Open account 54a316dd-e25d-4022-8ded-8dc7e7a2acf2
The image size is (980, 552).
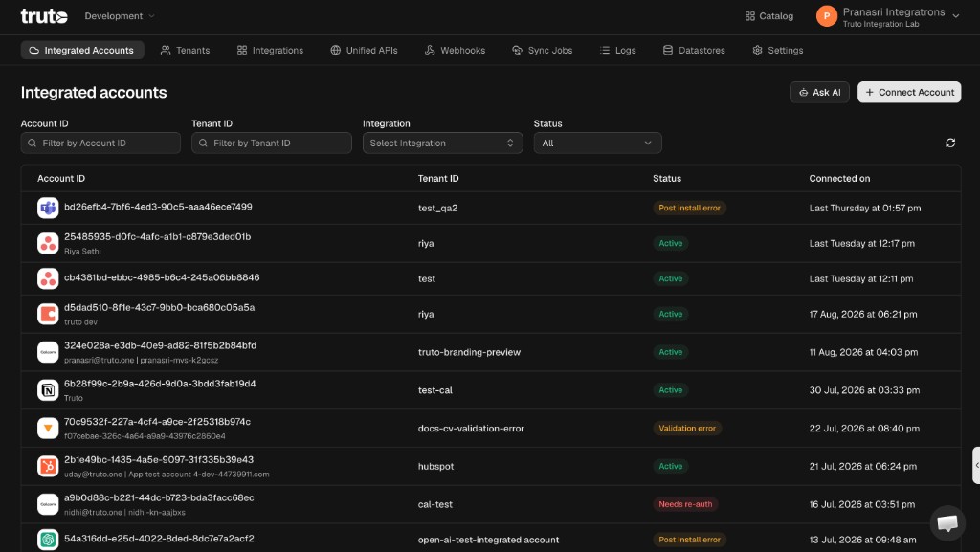[x=159, y=539]
